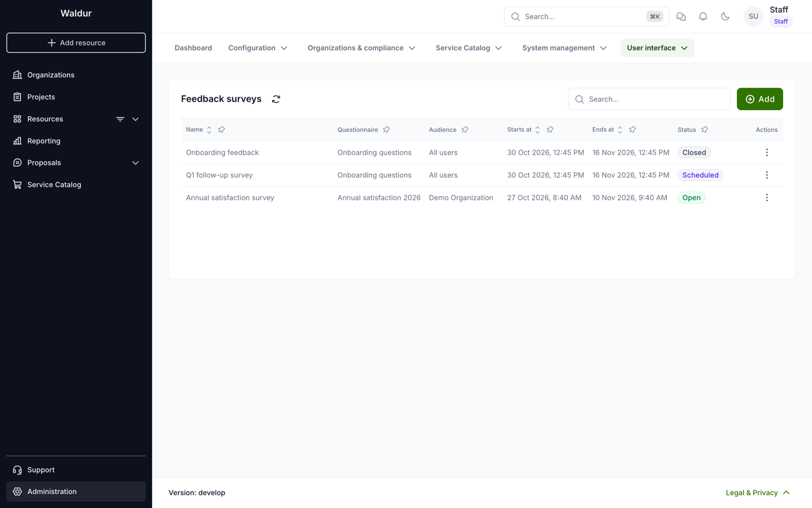Open the User interface dropdown
The image size is (812, 508).
pos(657,48)
